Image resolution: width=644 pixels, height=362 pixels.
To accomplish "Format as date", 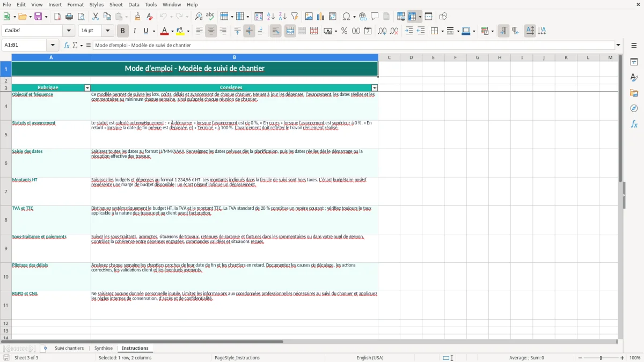I will click(x=368, y=31).
